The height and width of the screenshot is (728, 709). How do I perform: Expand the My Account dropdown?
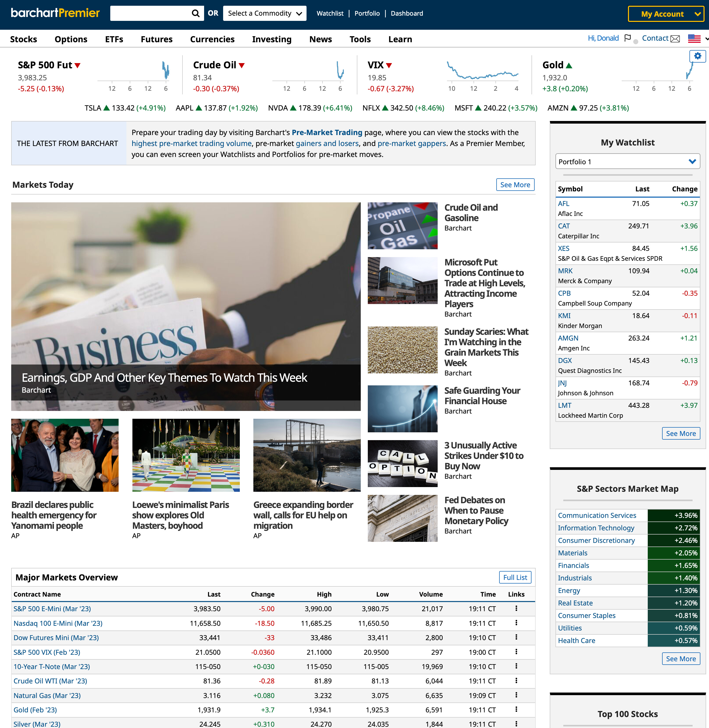[x=665, y=14]
